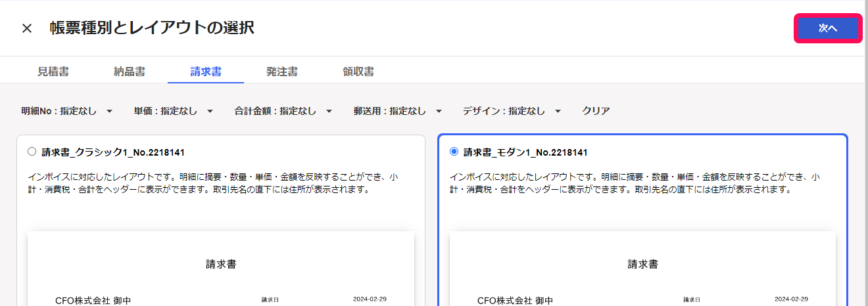
Task: Click クリア to reset filters
Action: (596, 111)
